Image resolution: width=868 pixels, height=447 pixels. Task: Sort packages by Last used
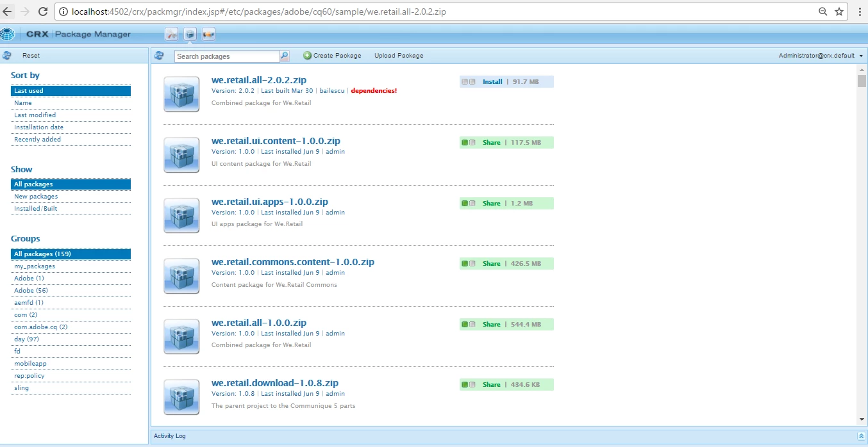71,91
